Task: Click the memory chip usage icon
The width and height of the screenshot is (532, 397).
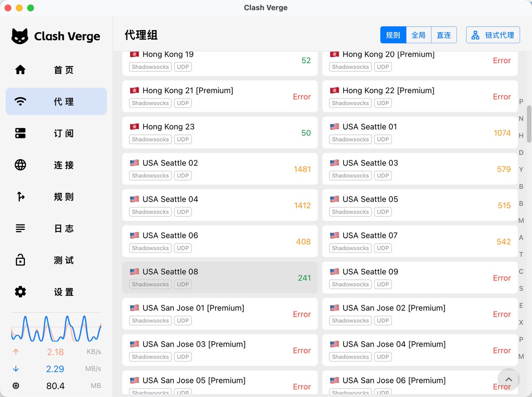Action: point(16,386)
